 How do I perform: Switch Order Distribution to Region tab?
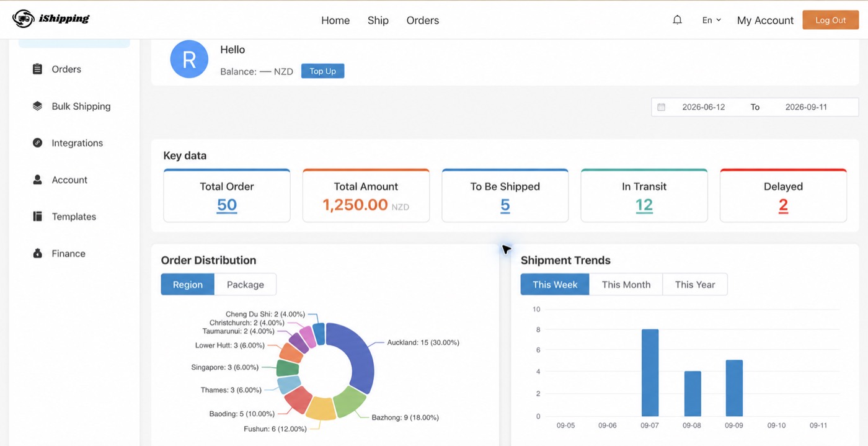coord(188,284)
